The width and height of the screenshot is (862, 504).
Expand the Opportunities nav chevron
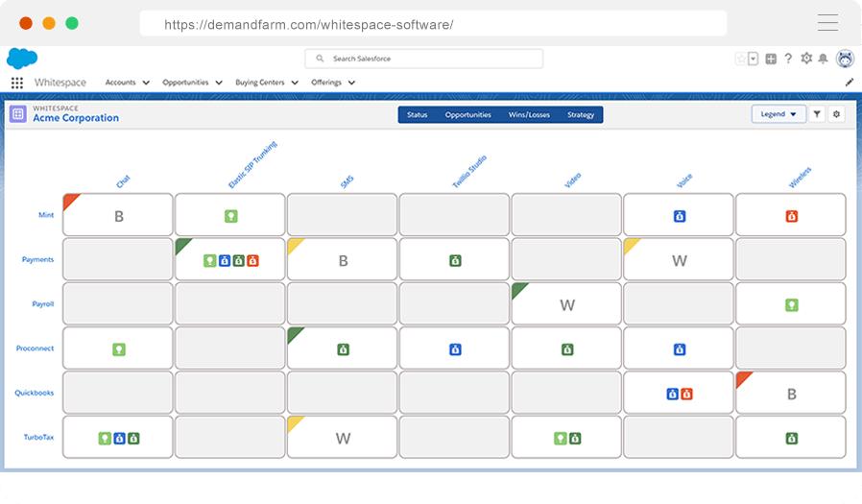219,83
